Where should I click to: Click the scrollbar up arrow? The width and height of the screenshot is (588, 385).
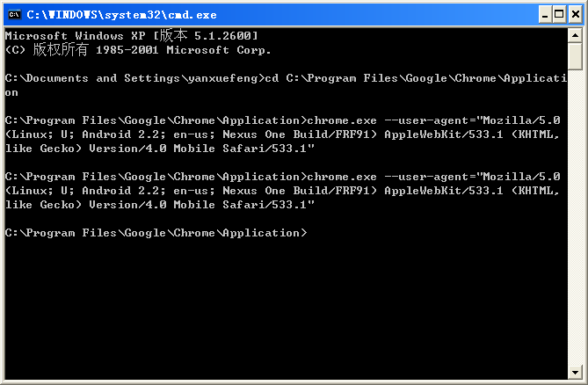[575, 36]
